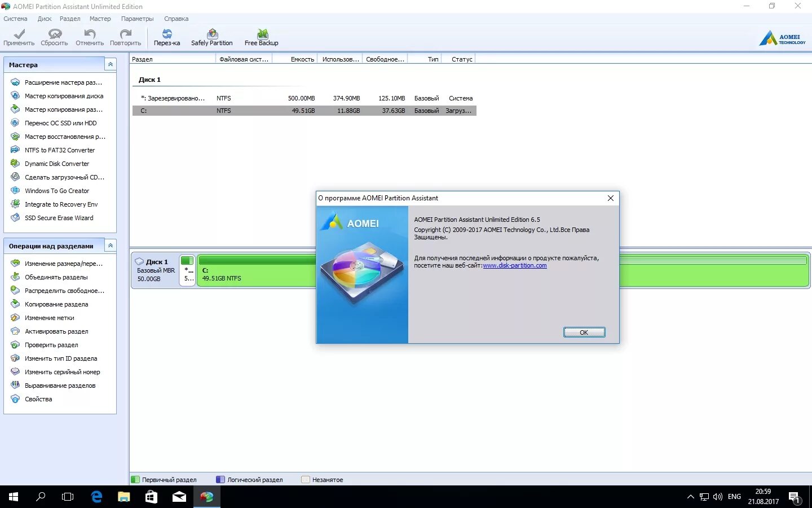Close the О программе dialog
The image size is (812, 508).
tap(610, 198)
